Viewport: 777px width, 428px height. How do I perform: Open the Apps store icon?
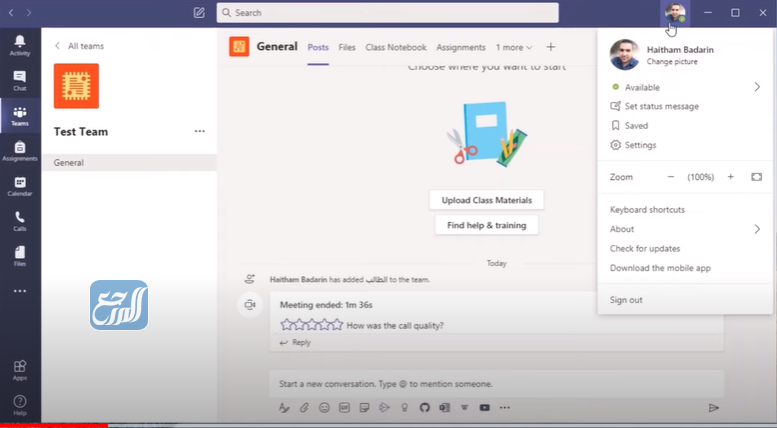click(20, 370)
